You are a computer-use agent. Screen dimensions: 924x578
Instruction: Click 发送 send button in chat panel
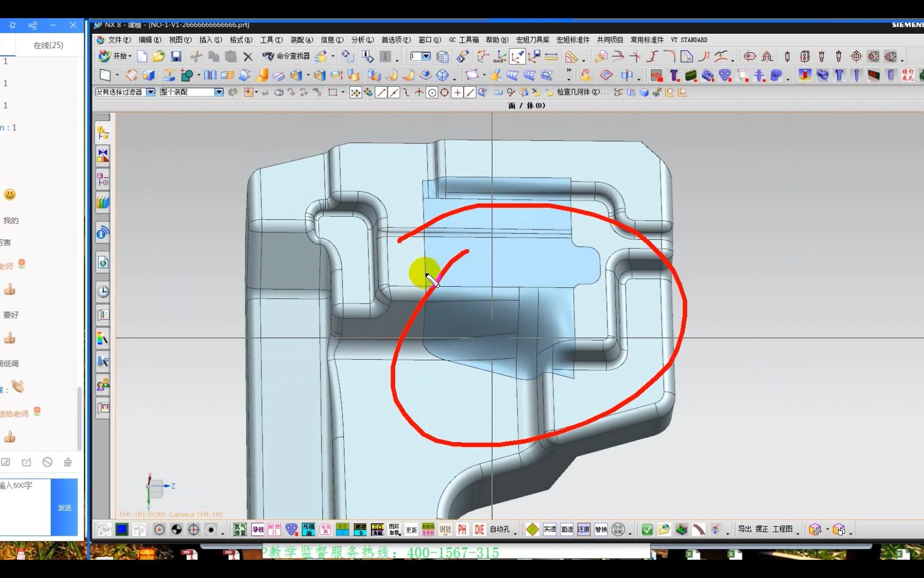point(65,507)
